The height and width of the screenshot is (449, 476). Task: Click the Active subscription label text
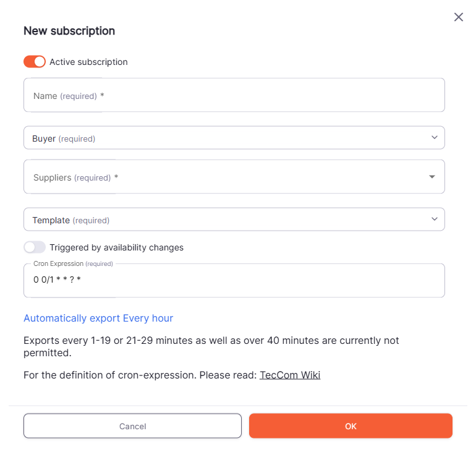coord(88,62)
